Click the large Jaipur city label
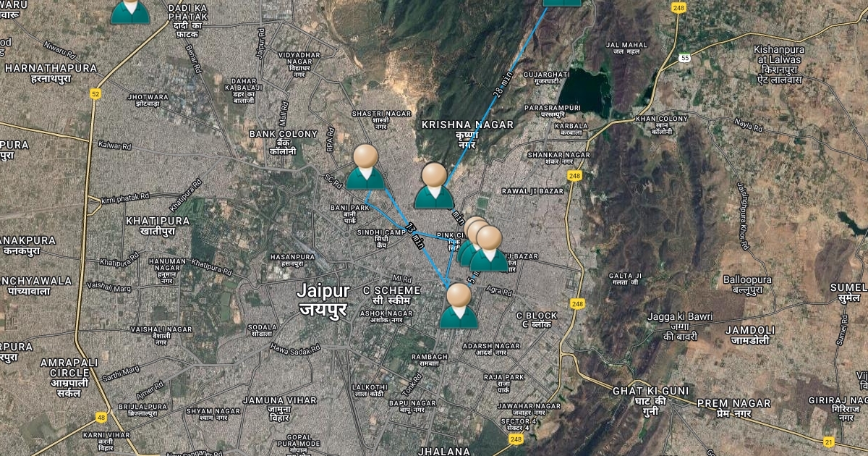This screenshot has width=868, height=456. click(323, 300)
